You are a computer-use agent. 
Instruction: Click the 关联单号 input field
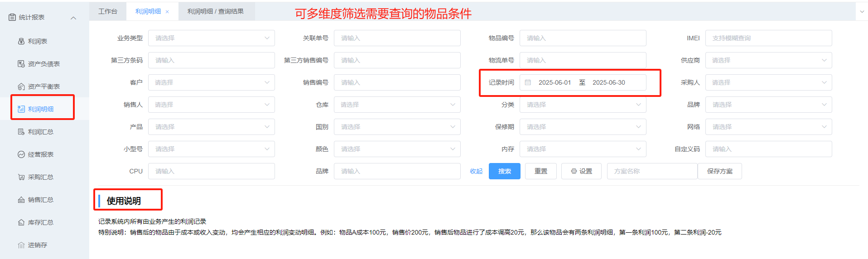tap(397, 38)
